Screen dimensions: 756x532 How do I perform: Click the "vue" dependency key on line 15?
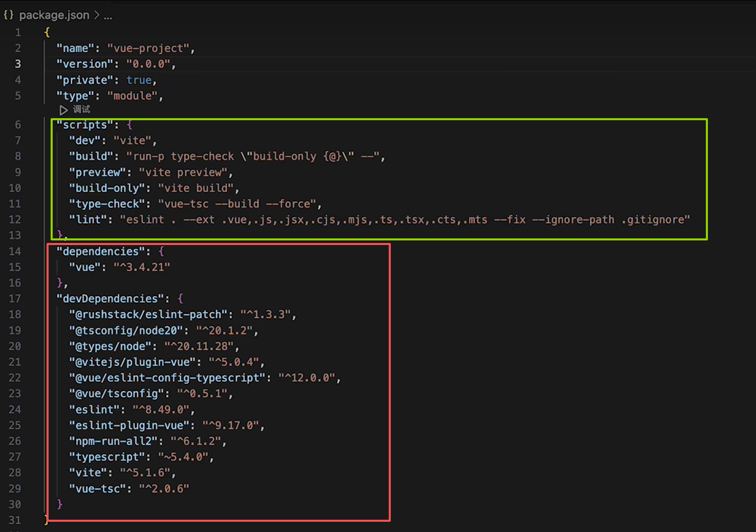[84, 267]
